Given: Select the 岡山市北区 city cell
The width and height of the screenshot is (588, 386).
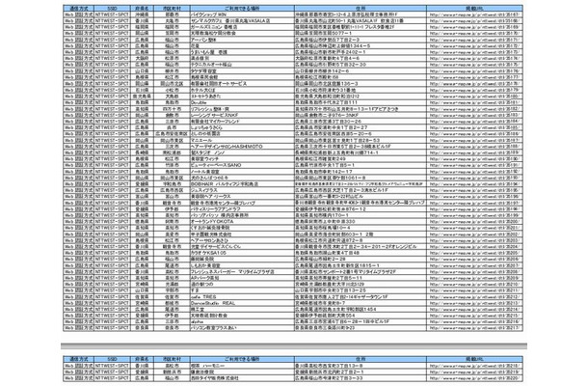Looking at the screenshot, I should 172,84.
